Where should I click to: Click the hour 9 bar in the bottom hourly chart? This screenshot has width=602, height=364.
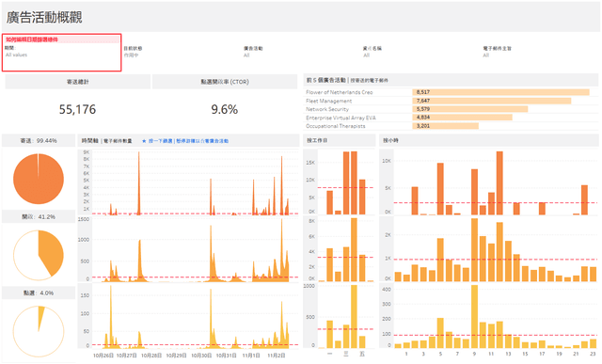474,316
